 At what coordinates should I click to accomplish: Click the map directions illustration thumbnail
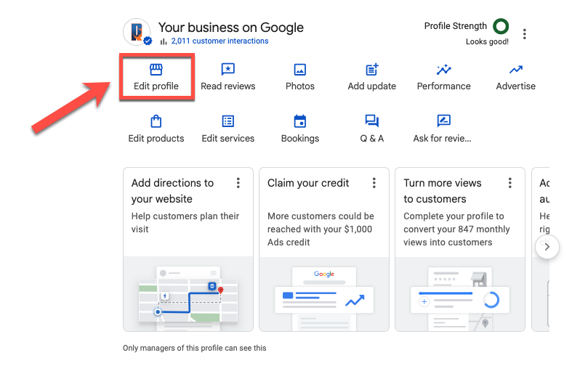tap(188, 294)
